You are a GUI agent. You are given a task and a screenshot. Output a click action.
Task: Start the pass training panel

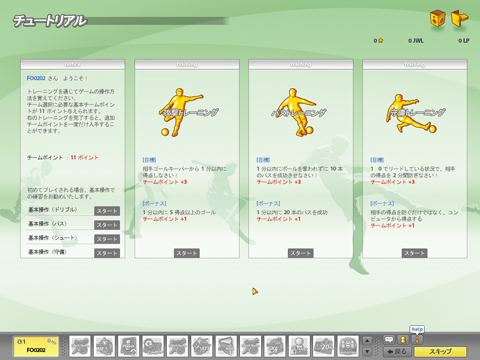coord(301,253)
